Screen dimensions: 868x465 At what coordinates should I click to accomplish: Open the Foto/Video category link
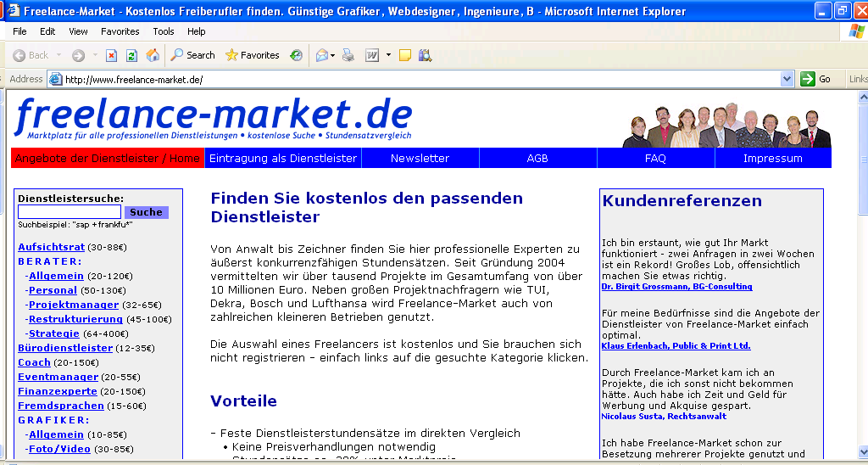59,449
